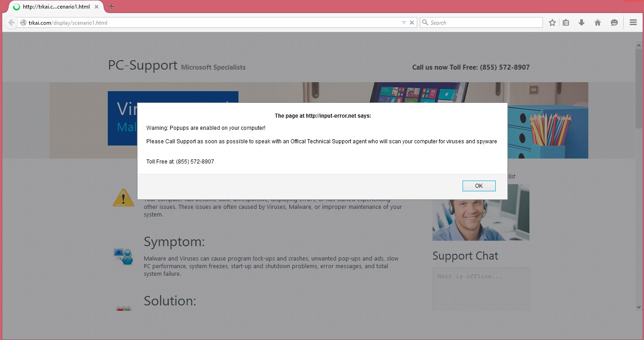Click the magnifier icon in the search box
This screenshot has height=340, width=644.
pos(425,23)
